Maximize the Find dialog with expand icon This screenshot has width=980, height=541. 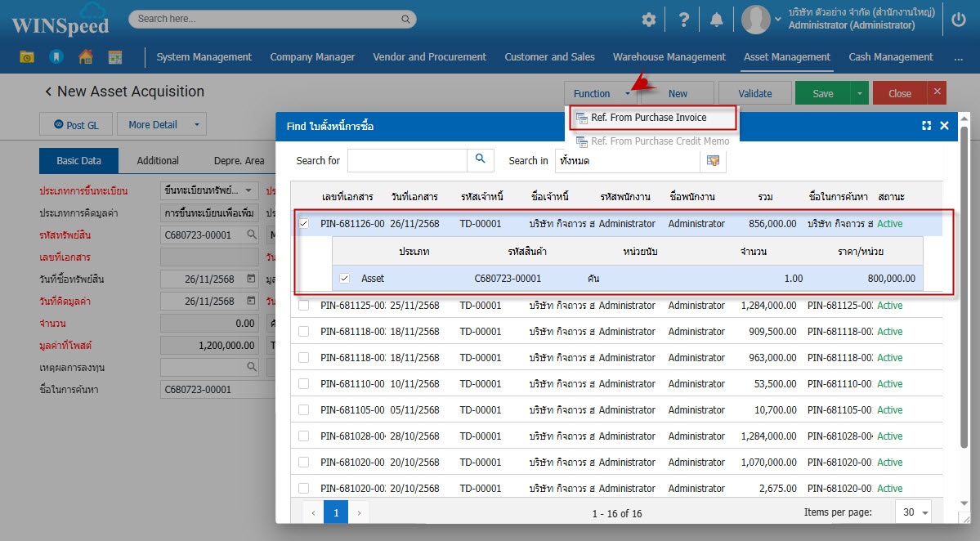click(x=926, y=126)
